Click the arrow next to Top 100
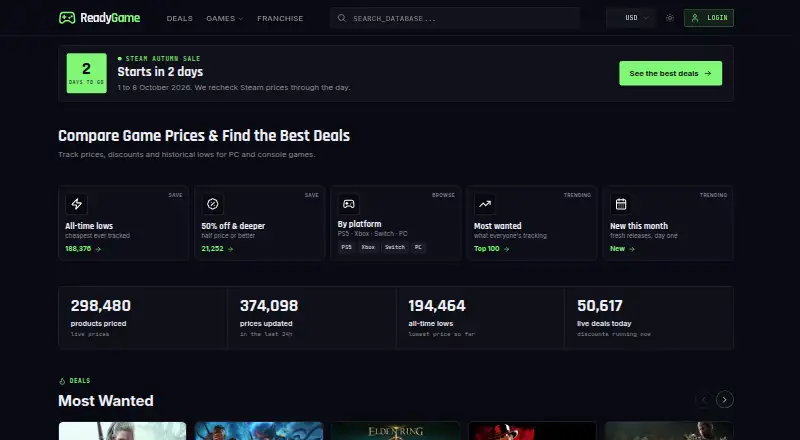The image size is (800, 440). point(507,249)
